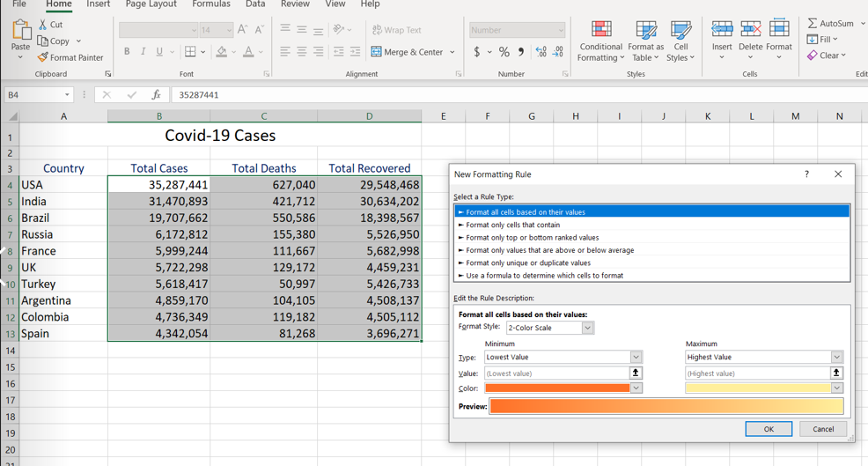Image resolution: width=868 pixels, height=466 pixels.
Task: Select the Format Painter tool
Action: point(70,57)
